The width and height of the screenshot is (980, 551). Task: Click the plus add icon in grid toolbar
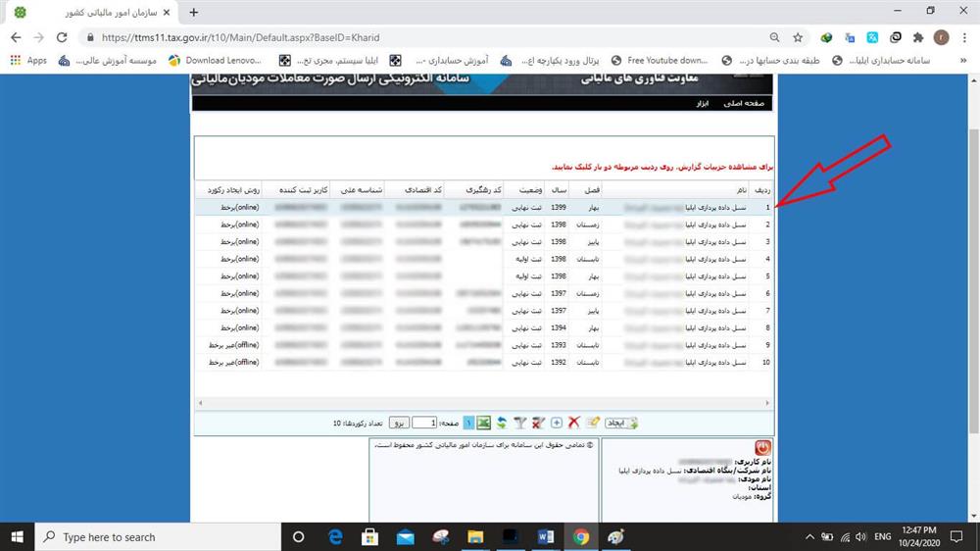[557, 423]
